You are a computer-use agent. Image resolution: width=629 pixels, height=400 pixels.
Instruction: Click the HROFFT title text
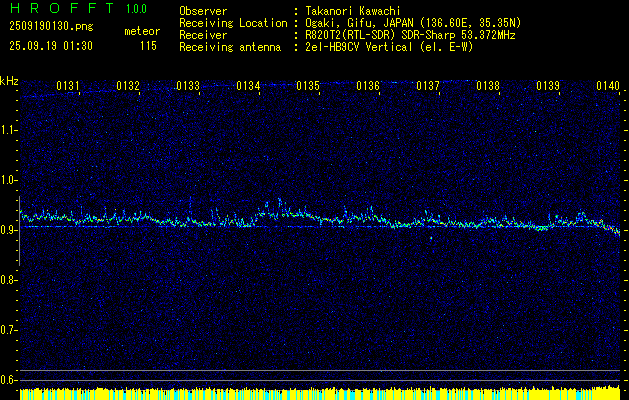(x=59, y=9)
